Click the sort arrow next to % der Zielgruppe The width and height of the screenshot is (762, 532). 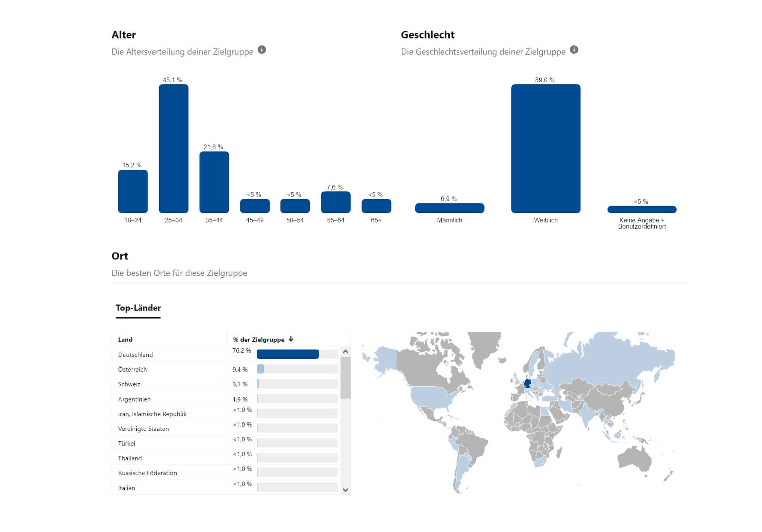(x=291, y=339)
